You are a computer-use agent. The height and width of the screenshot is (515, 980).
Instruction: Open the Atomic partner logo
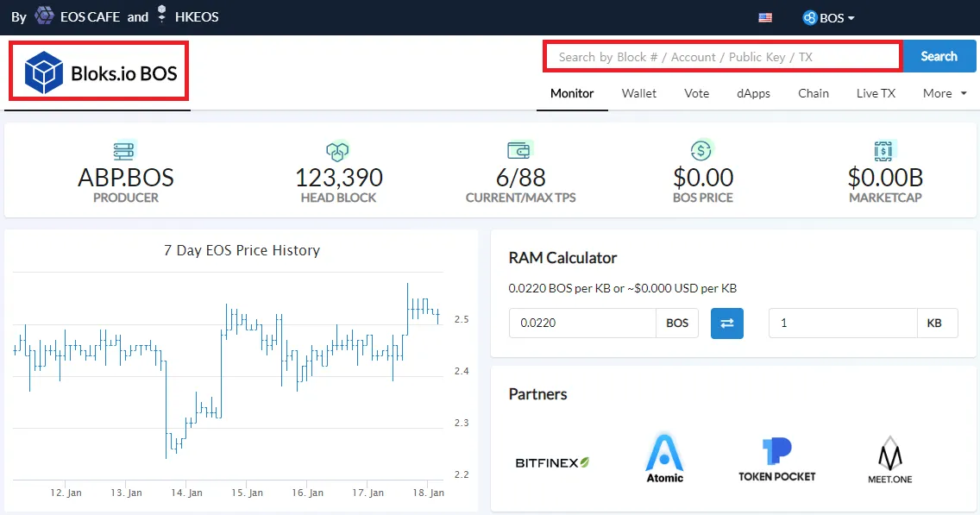coord(664,458)
